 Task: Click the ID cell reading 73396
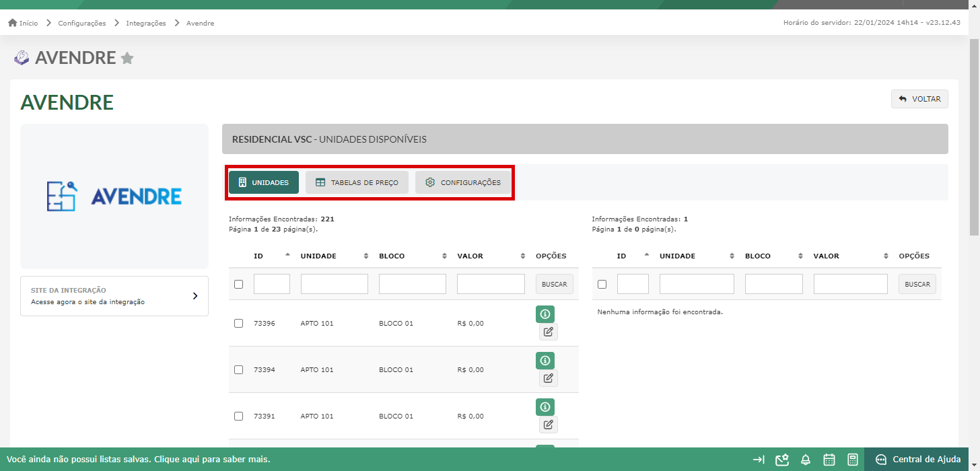tap(265, 323)
